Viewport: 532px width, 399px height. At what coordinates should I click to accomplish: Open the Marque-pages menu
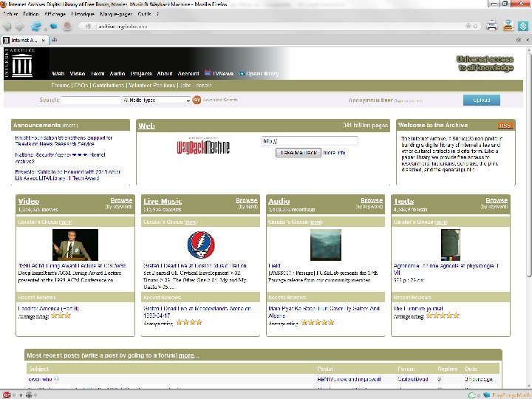(x=116, y=14)
